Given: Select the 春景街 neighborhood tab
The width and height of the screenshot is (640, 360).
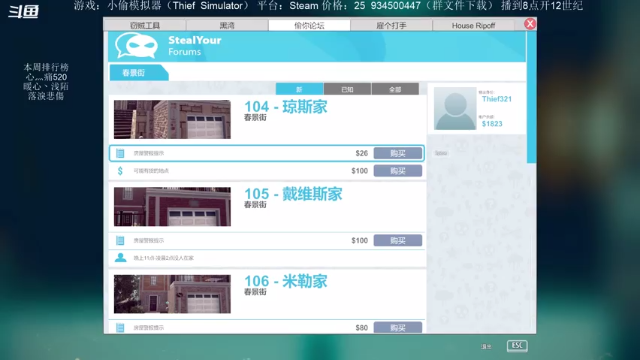Looking at the screenshot, I should (x=138, y=73).
